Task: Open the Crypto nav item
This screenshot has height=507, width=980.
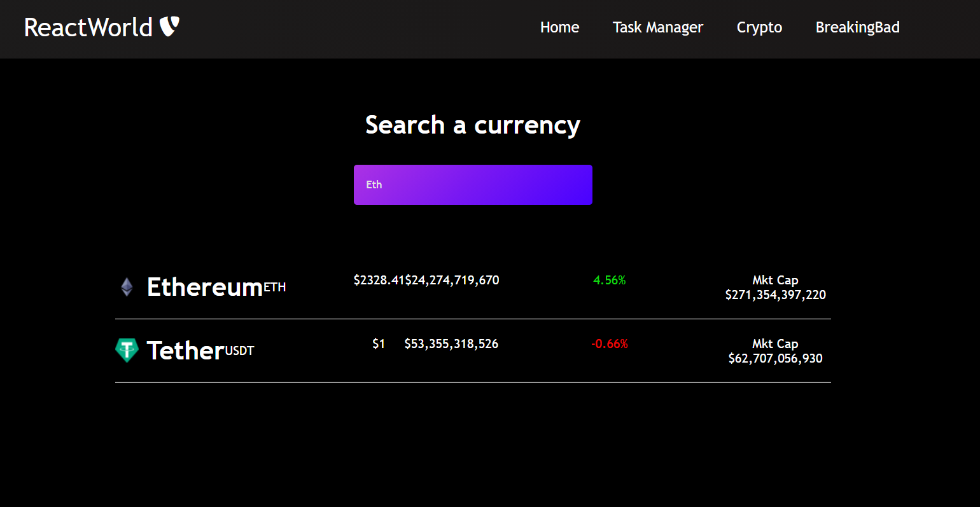Action: (x=759, y=27)
